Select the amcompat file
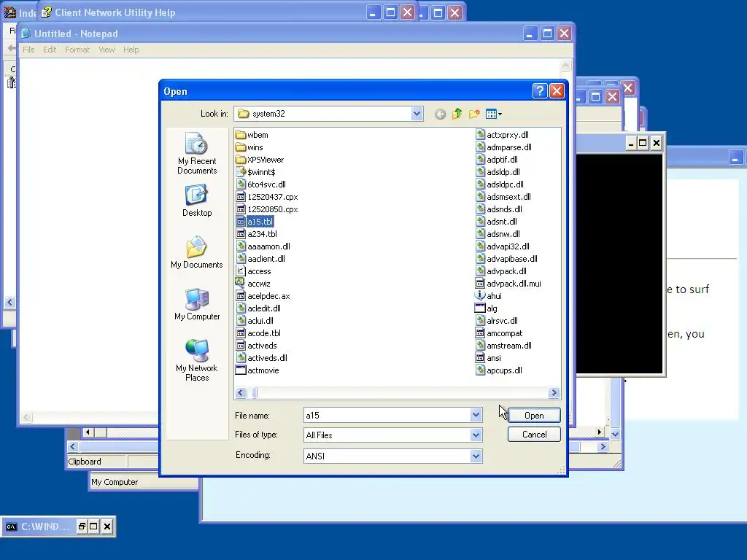Screen dimensions: 747x560 click(x=499, y=332)
